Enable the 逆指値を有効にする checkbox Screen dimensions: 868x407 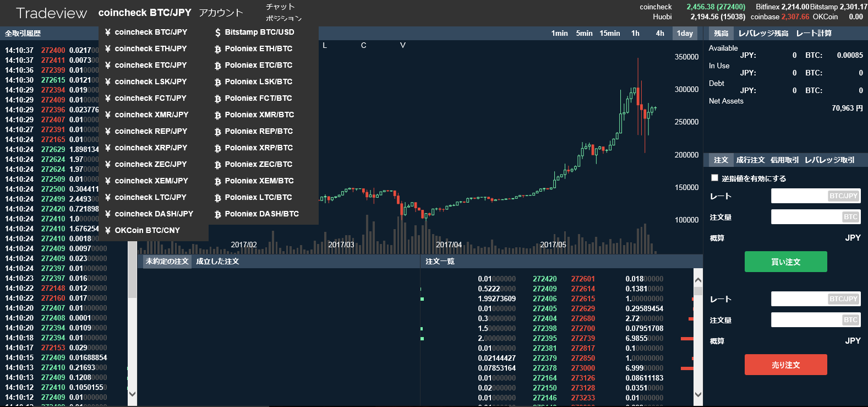[714, 178]
